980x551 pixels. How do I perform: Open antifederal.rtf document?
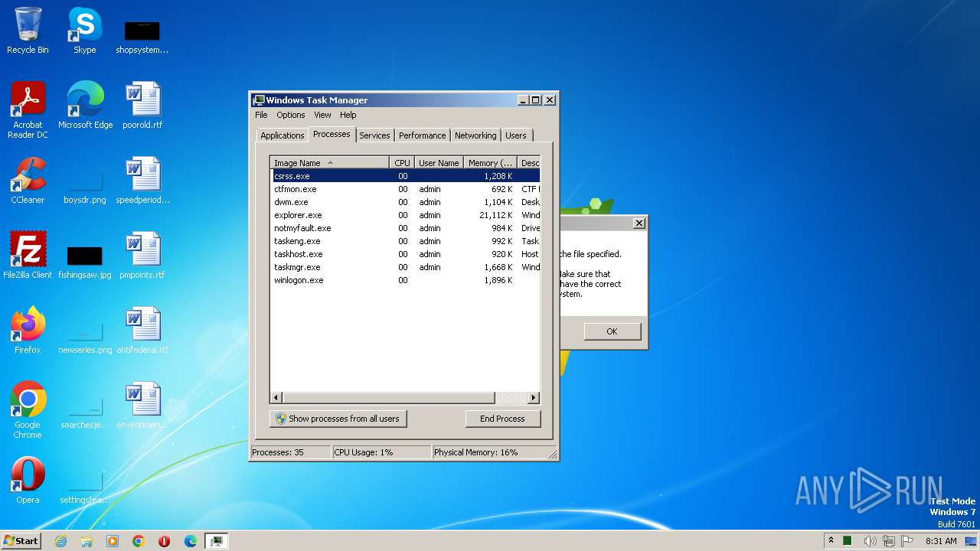point(142,331)
